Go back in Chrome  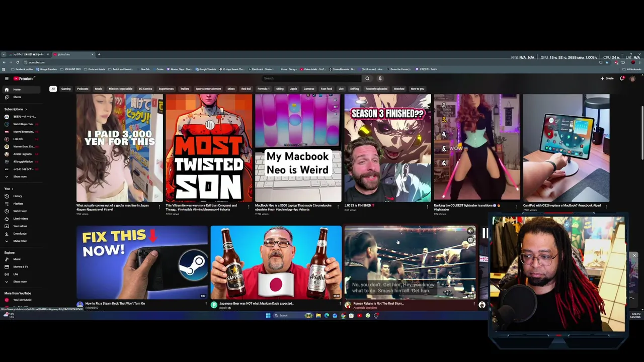tap(4, 62)
